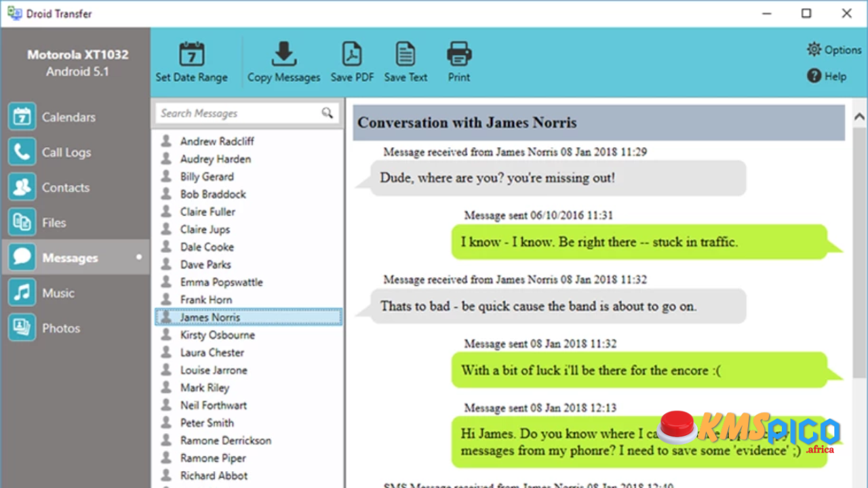Open Options via the gear icon
This screenshot has width=868, height=488.
(814, 49)
